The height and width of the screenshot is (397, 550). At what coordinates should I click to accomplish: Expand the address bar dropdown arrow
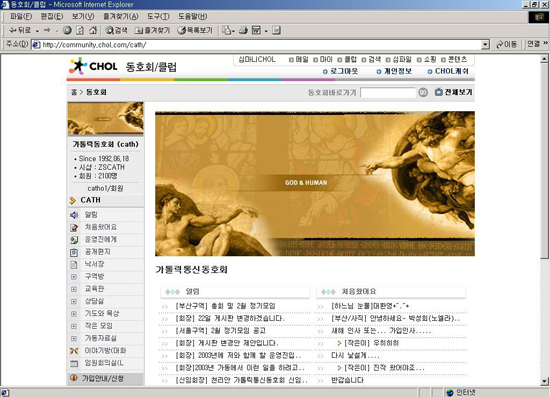(x=485, y=45)
